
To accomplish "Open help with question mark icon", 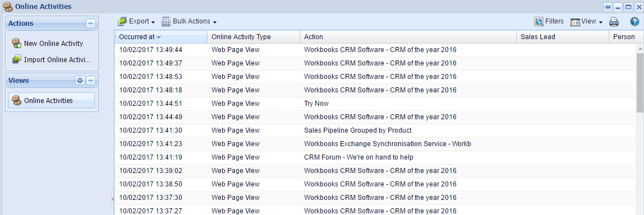I will [634, 22].
